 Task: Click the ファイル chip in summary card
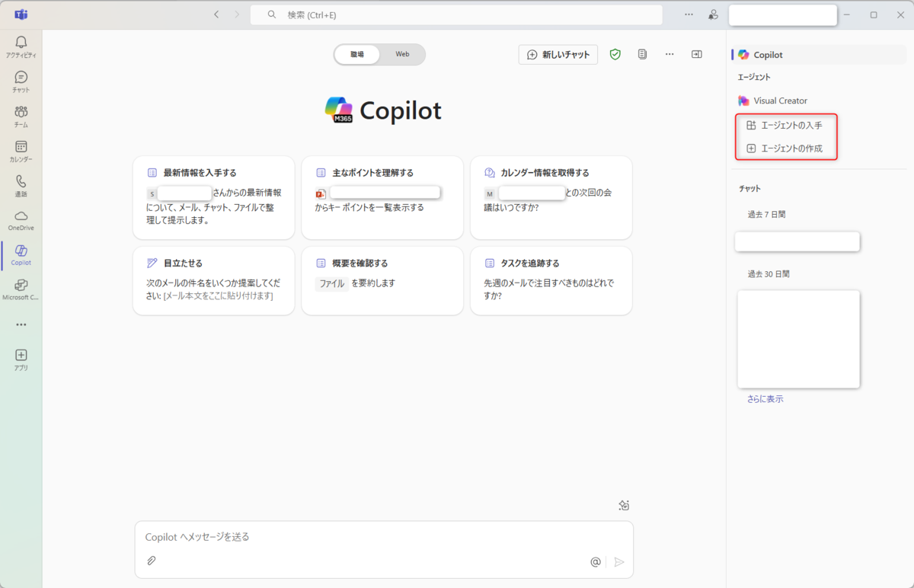click(332, 283)
